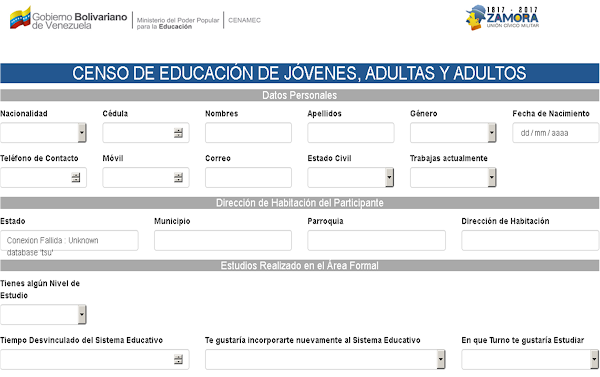Open the En que Turno te gustaría Estudiar dropdown
This screenshot has width=600, height=377.
[530, 359]
